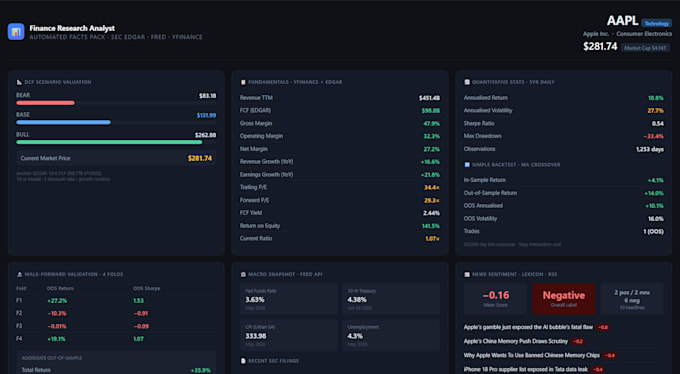Click the Fundamentals panel clipboard icon
Viewport: 680px width, 374px height.
click(x=243, y=82)
